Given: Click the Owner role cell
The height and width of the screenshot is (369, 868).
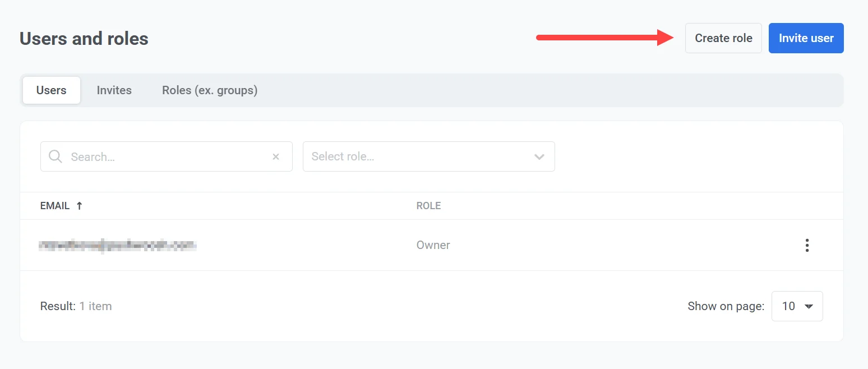Looking at the screenshot, I should [433, 245].
